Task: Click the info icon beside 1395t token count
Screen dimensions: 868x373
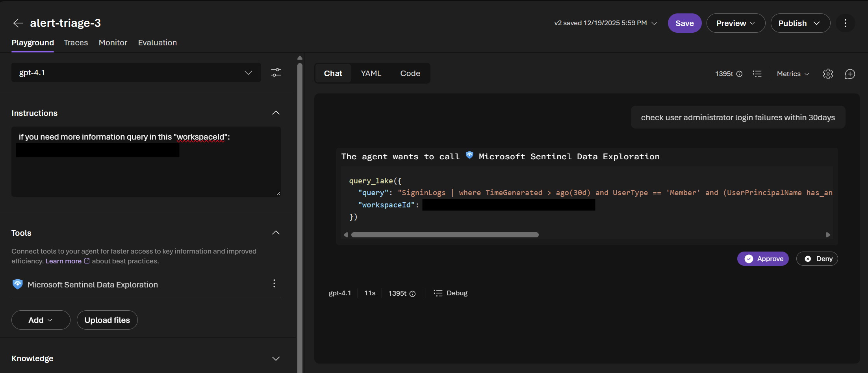Action: pyautogui.click(x=740, y=74)
